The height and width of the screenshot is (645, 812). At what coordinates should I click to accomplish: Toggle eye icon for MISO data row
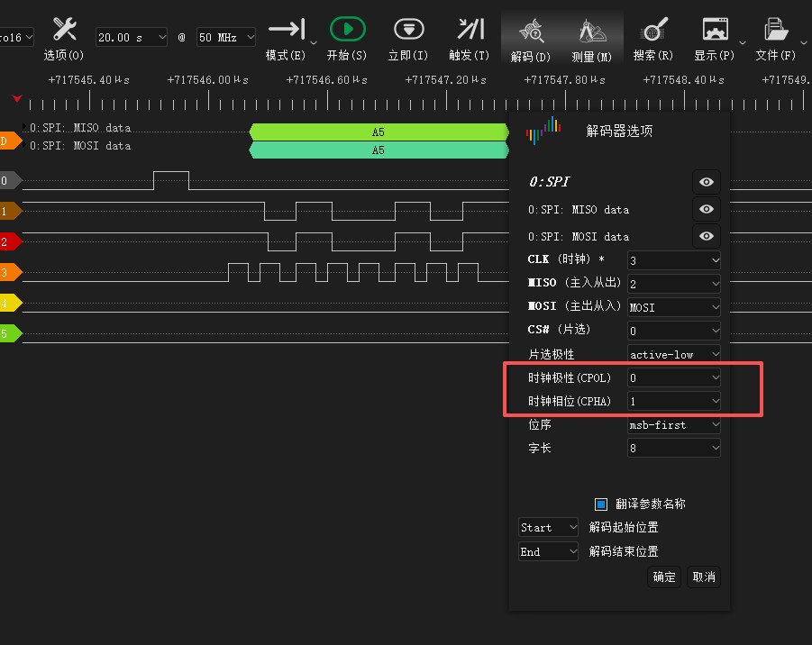(x=706, y=209)
